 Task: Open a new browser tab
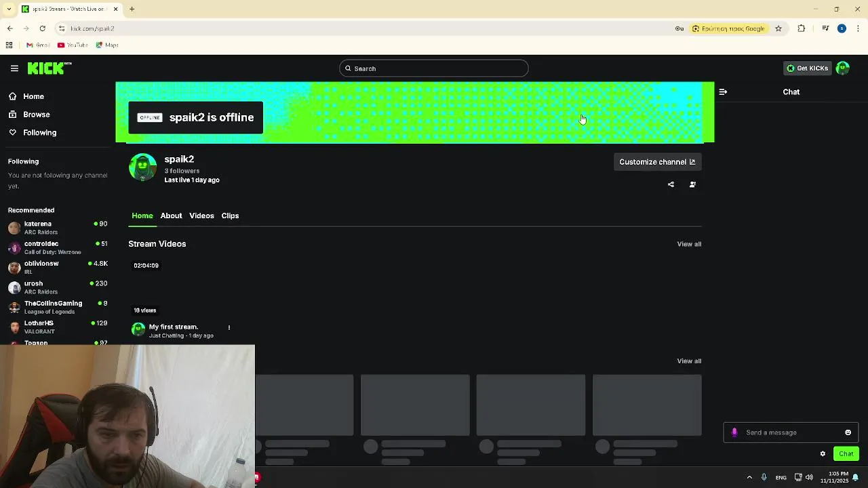132,9
